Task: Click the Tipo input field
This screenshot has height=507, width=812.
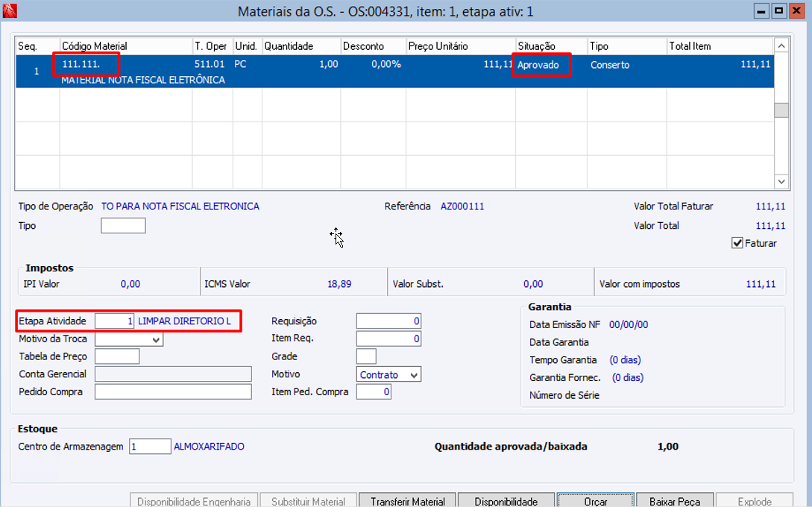Action: pos(123,226)
